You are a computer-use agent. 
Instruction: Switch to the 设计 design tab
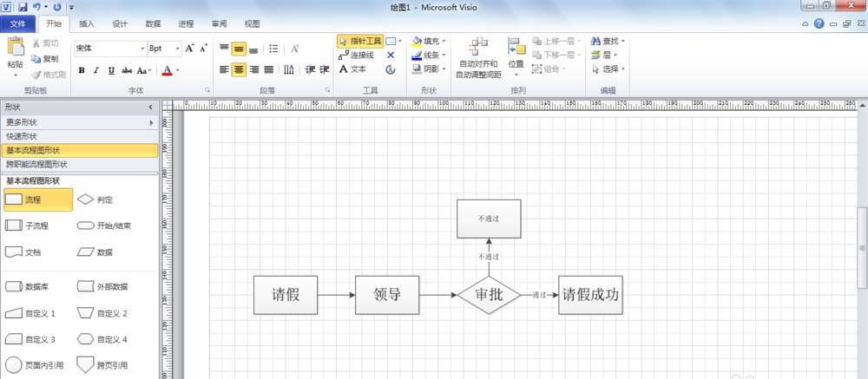coord(120,23)
